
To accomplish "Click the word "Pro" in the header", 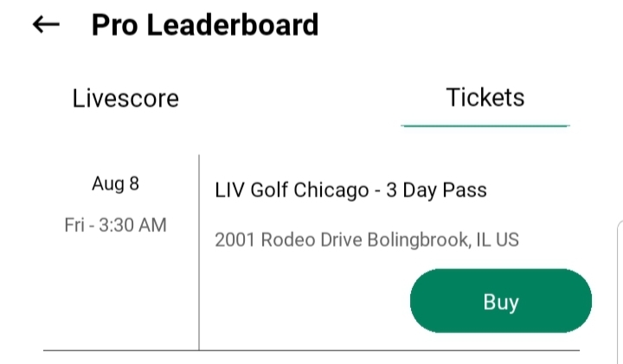I will click(x=114, y=25).
